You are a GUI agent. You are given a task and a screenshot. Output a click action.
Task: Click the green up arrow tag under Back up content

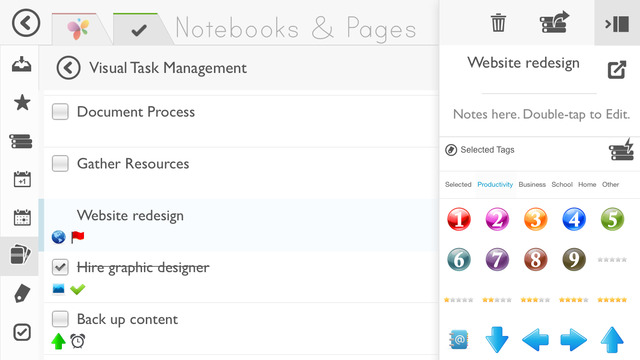pyautogui.click(x=58, y=341)
